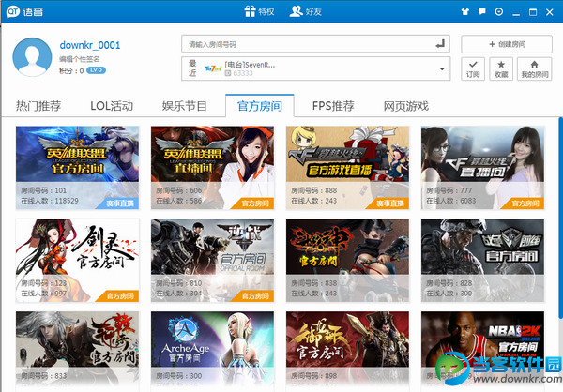Viewport: 563px width, 392px height.
Task: Click 官方房间 tag on room 777
Action: pyautogui.click(x=525, y=204)
